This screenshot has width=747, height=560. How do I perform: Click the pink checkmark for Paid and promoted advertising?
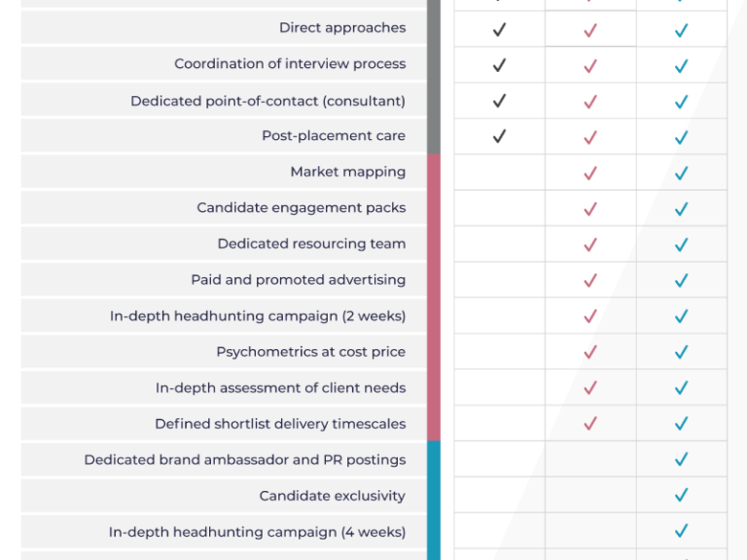(x=589, y=281)
